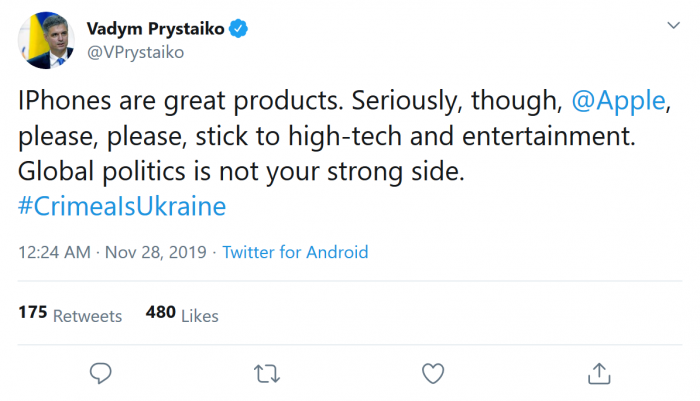The width and height of the screenshot is (700, 401).
Task: Click the 480 like count number
Action: [x=160, y=313]
